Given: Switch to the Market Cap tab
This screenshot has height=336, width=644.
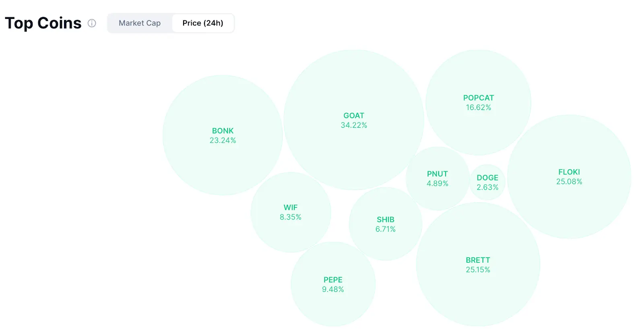Looking at the screenshot, I should (x=140, y=23).
